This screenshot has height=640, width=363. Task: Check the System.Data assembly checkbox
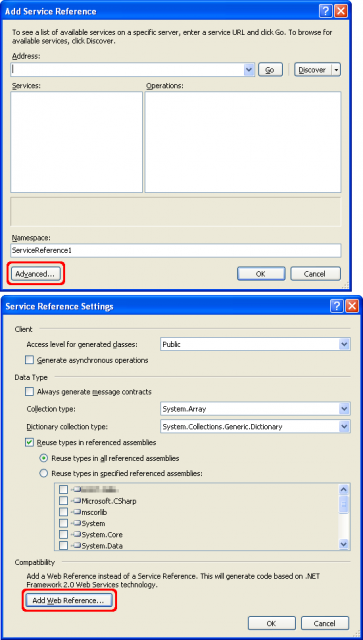(x=64, y=546)
